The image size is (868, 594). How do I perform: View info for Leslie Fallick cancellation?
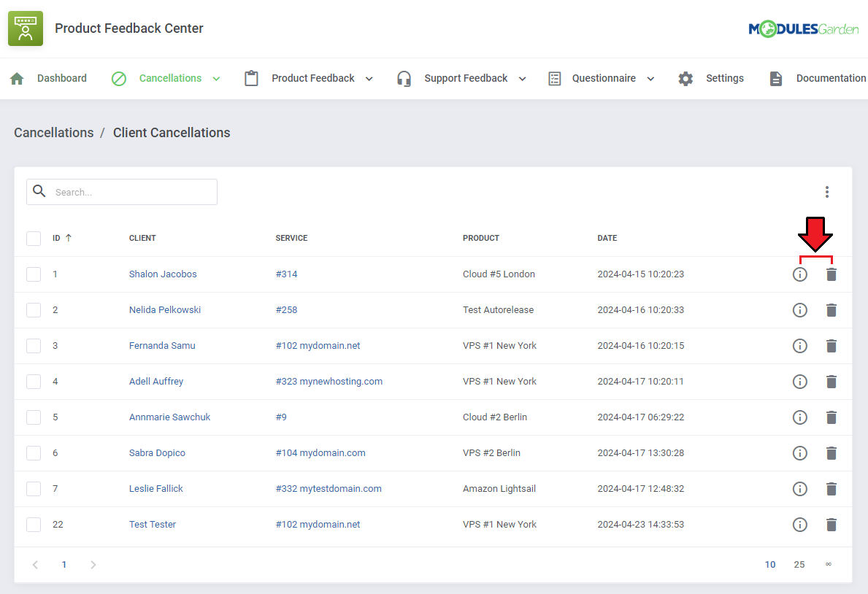pyautogui.click(x=800, y=489)
